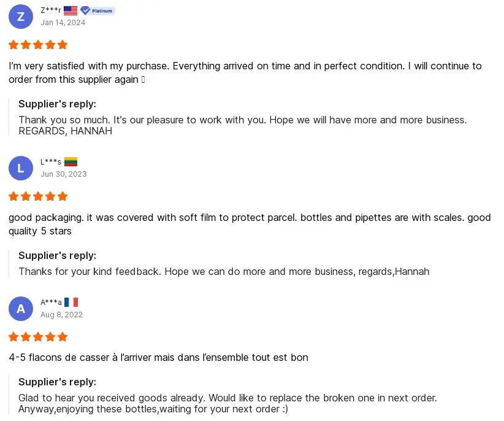Click the review text about good packaging
This screenshot has height=421, width=504.
click(x=250, y=224)
